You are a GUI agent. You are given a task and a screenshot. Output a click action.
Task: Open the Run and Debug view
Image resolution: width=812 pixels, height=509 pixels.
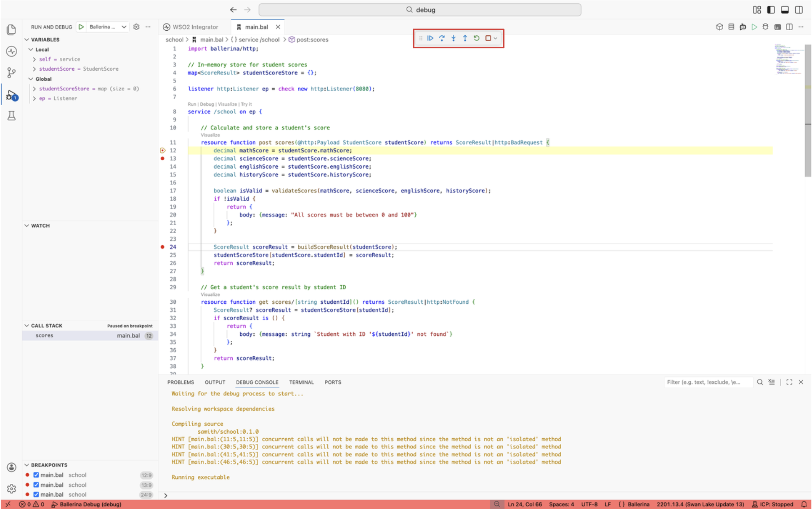tap(11, 95)
